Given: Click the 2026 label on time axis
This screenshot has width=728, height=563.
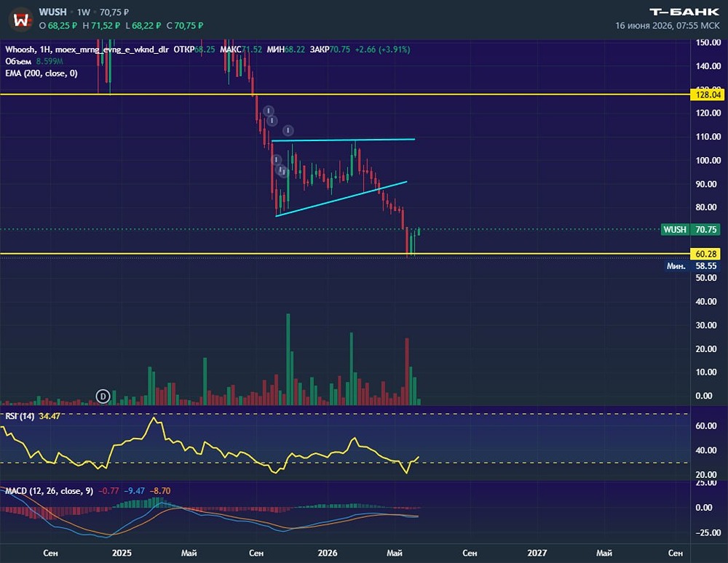Looking at the screenshot, I should pyautogui.click(x=328, y=553).
